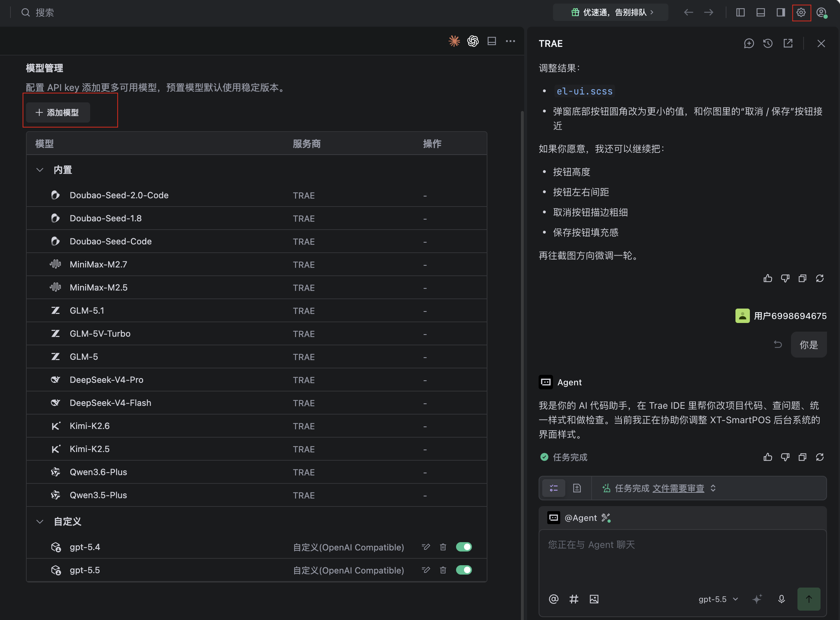Viewport: 840px width, 620px height.
Task: Like the 调整结果 response
Action: (x=768, y=279)
